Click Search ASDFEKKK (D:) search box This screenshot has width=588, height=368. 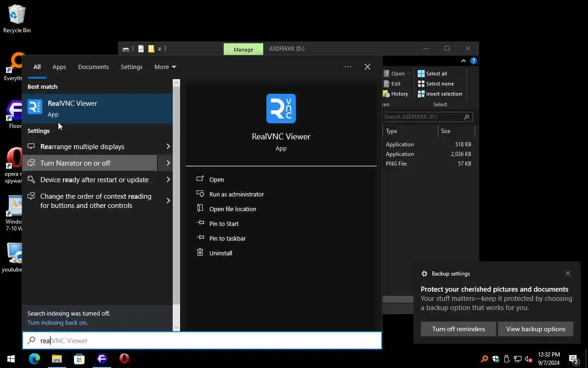tap(428, 117)
